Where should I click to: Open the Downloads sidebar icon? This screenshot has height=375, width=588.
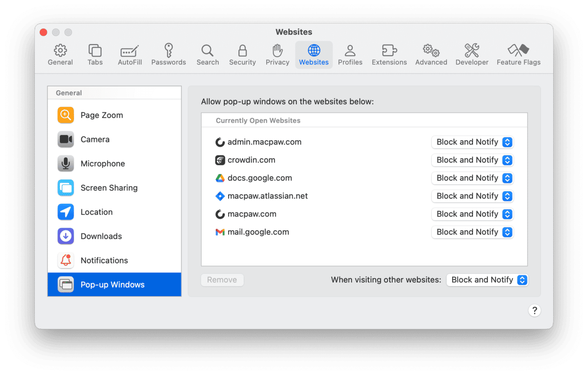(66, 236)
